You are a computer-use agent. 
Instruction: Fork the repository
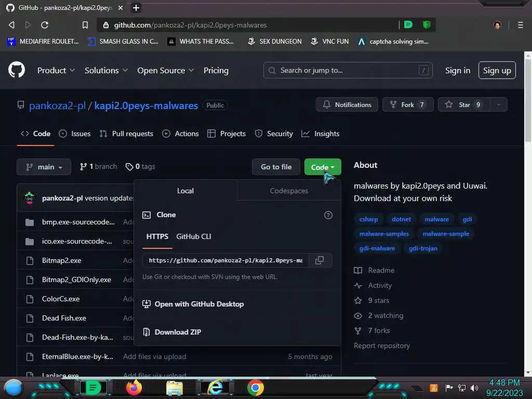coord(408,104)
